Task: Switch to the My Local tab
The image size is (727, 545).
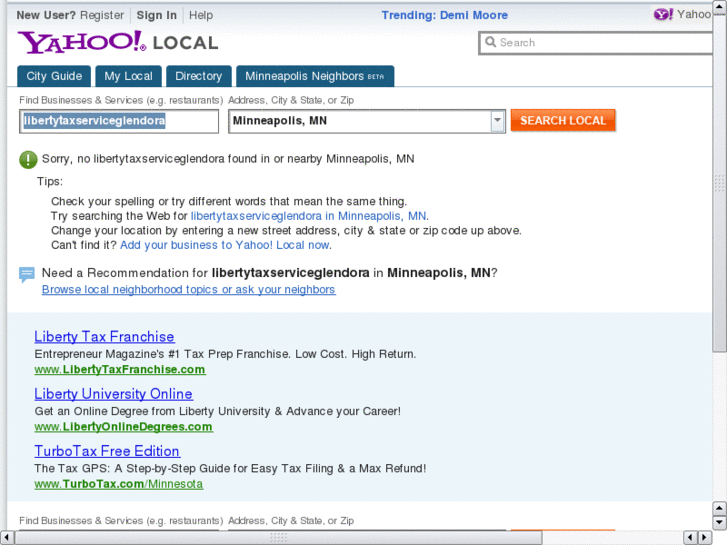Action: tap(128, 76)
